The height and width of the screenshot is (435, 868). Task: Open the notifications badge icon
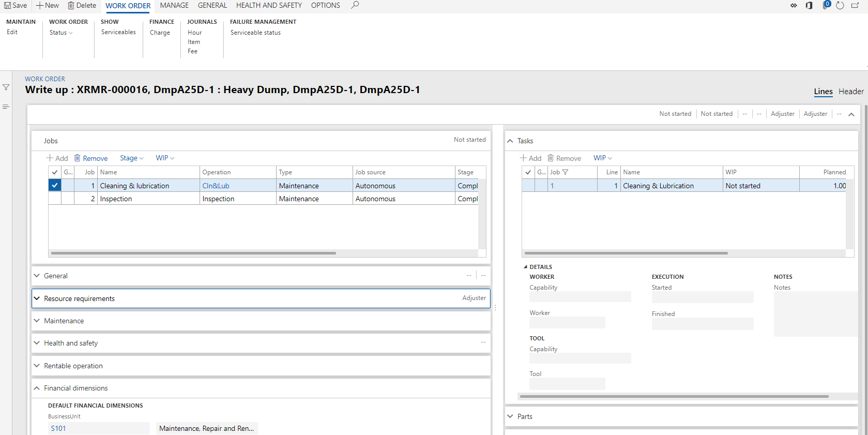point(826,5)
